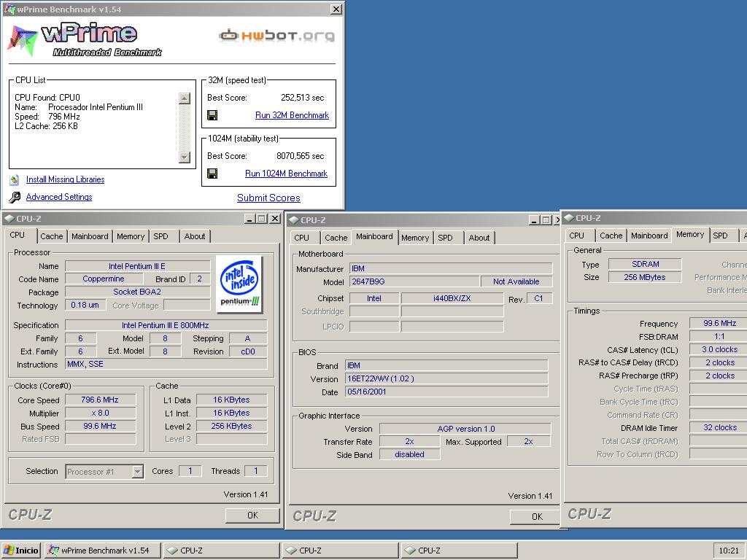The image size is (747, 560).
Task: Click the Bus Speed 99.6 MHz field
Action: [x=100, y=426]
